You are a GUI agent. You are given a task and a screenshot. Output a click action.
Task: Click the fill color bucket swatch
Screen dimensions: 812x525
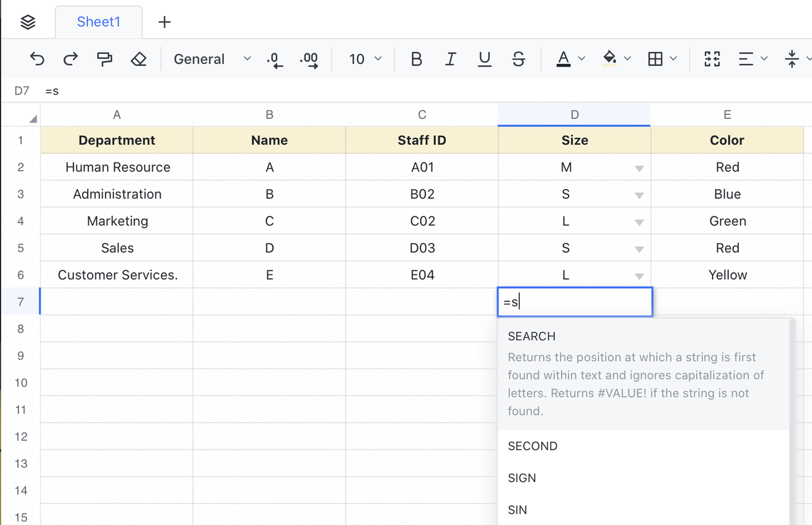pos(609,59)
